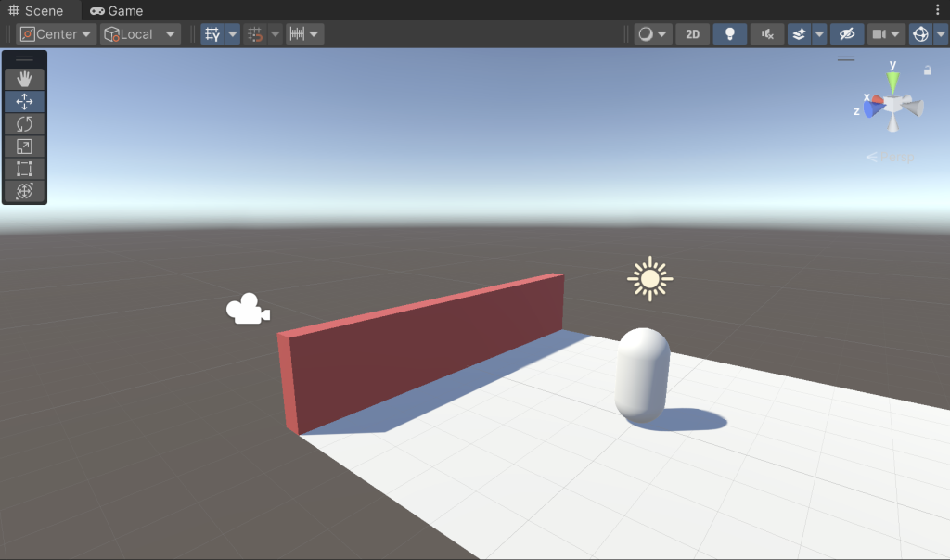Click the Camera gizmo in the scene
This screenshot has height=560, width=950.
click(x=248, y=310)
